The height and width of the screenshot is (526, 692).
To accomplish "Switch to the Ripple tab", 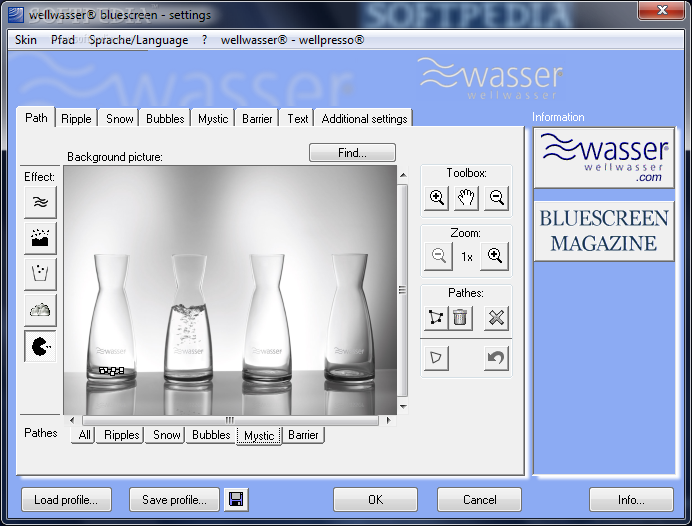I will click(x=76, y=119).
